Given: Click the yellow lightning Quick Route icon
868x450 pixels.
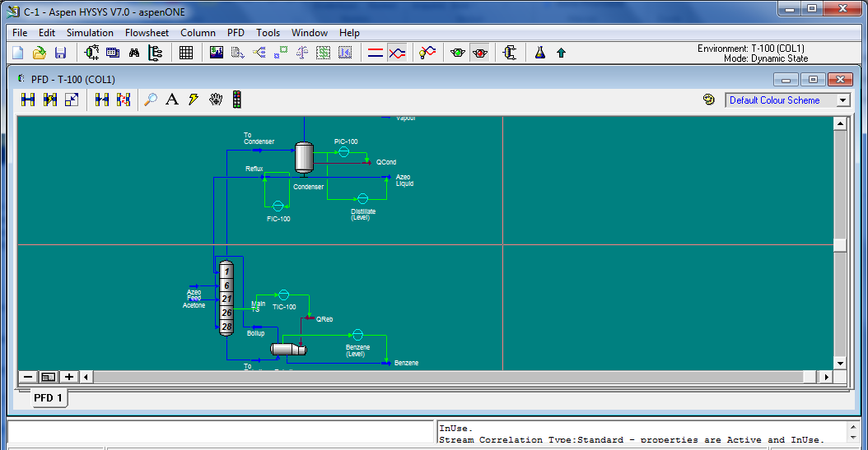Looking at the screenshot, I should point(194,100).
